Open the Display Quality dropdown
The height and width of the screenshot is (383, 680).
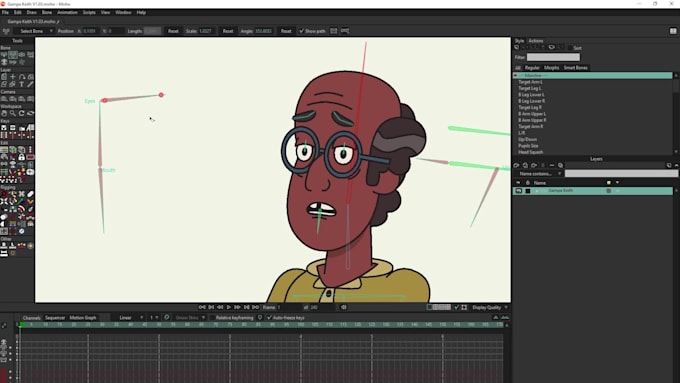[x=490, y=308]
